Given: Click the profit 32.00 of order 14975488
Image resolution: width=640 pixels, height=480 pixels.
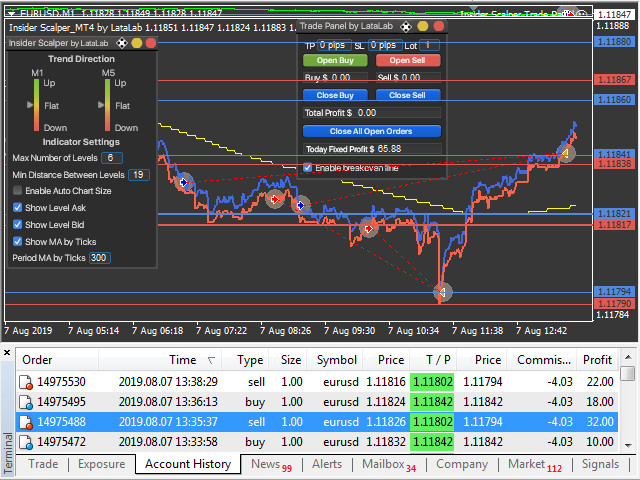Looking at the screenshot, I should (600, 422).
